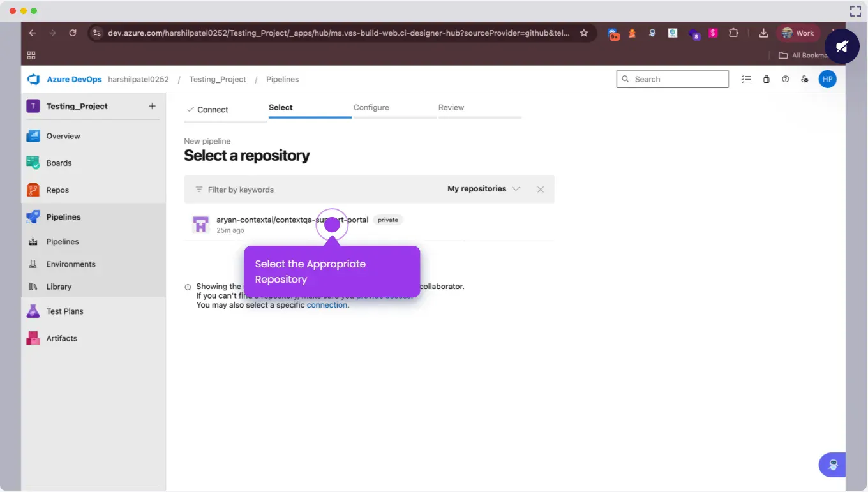868x492 pixels.
Task: Open Boards from the left navigation
Action: click(59, 163)
